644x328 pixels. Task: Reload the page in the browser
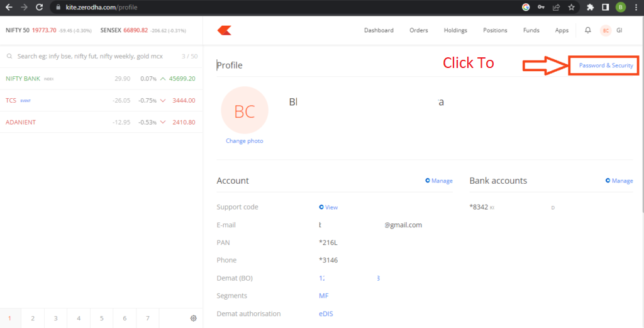tap(40, 7)
